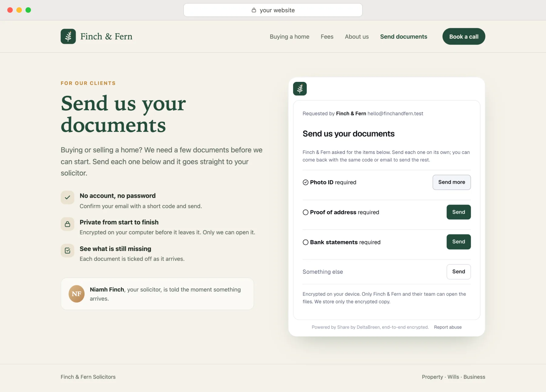
Task: Click the Report abuse link
Action: (448, 327)
